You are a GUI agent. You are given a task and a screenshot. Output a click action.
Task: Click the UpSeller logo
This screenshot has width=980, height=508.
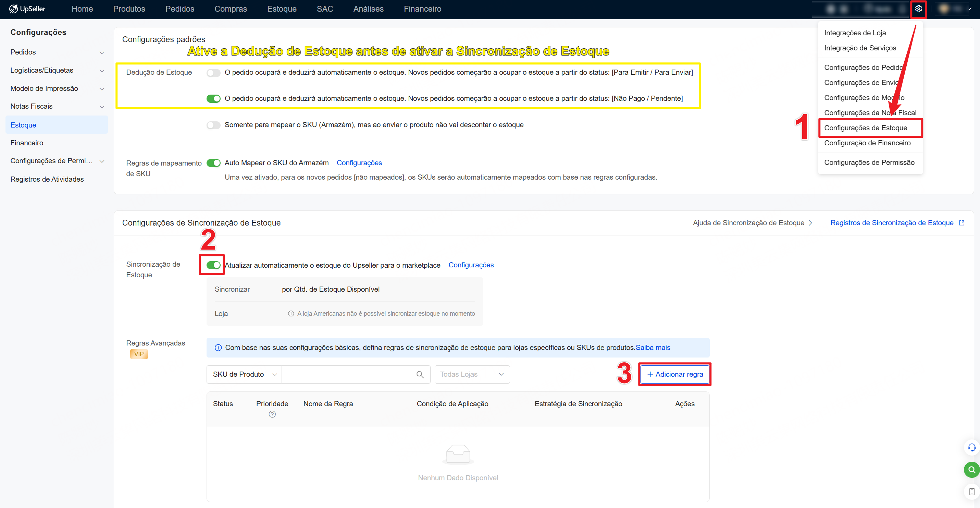(x=27, y=9)
